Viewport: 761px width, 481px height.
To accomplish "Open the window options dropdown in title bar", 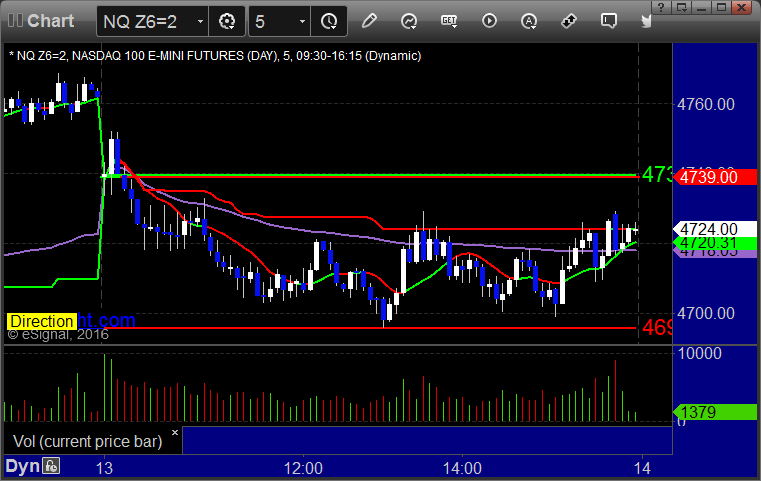I will (681, 8).
